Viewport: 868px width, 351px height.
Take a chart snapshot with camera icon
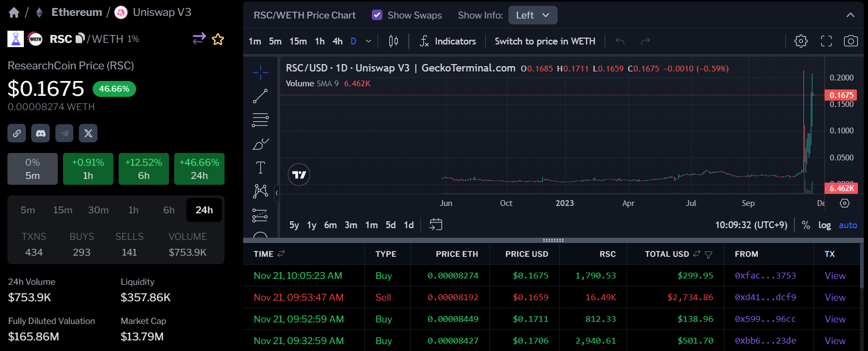click(x=851, y=41)
